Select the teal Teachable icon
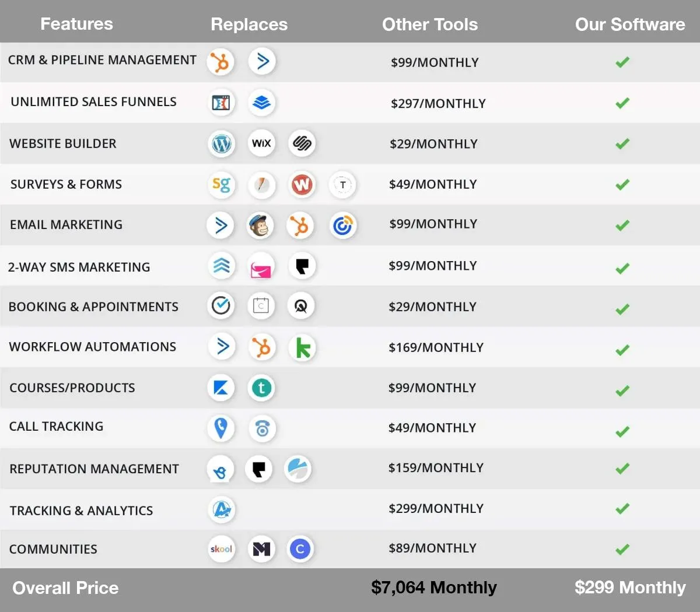Screen dimensions: 700x612 (x=262, y=388)
